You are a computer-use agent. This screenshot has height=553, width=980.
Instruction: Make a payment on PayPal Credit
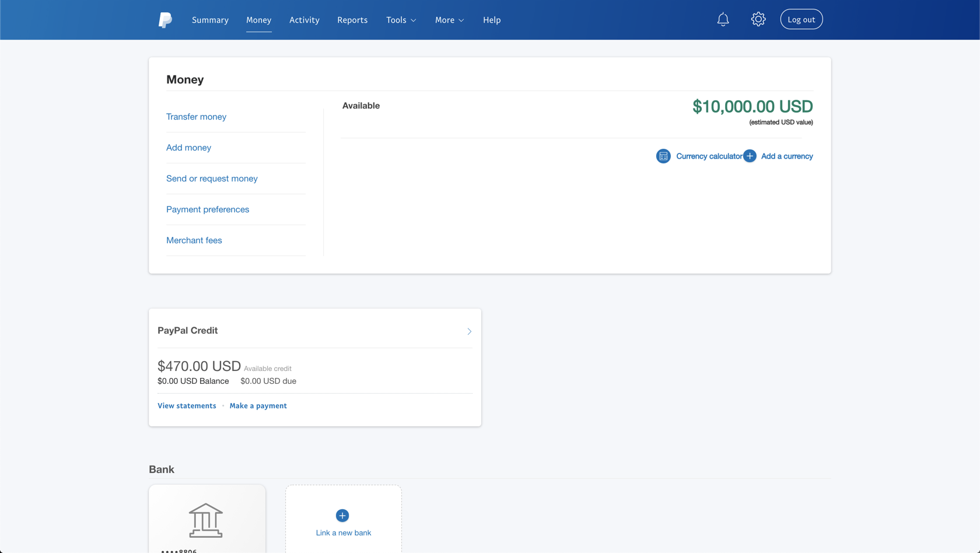[258, 405]
